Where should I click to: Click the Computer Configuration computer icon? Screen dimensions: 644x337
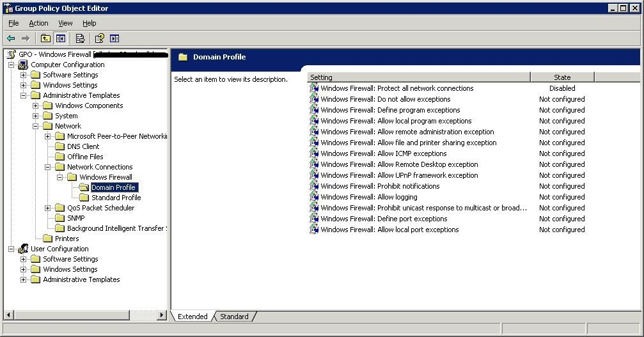24,65
